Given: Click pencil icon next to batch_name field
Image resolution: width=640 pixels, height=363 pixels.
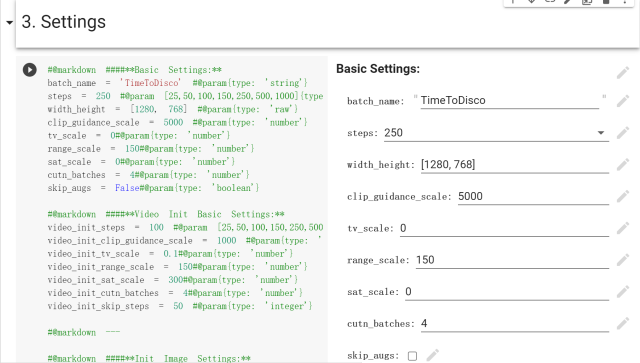Looking at the screenshot, I should click(623, 101).
